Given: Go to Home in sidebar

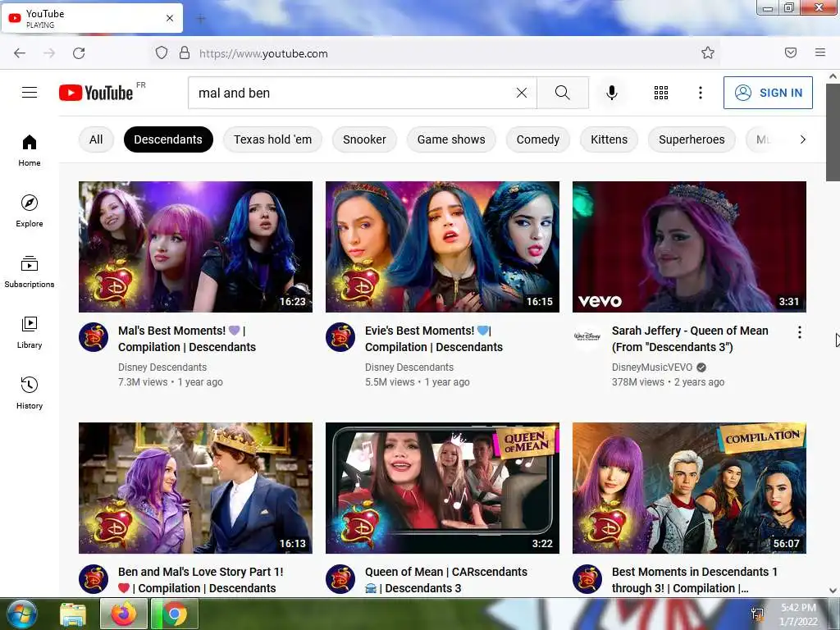Looking at the screenshot, I should pos(30,151).
